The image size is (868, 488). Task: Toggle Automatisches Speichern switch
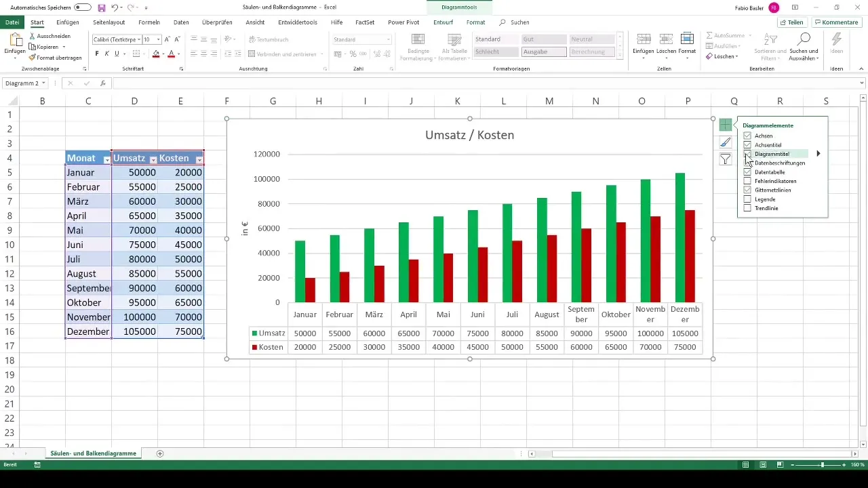83,7
